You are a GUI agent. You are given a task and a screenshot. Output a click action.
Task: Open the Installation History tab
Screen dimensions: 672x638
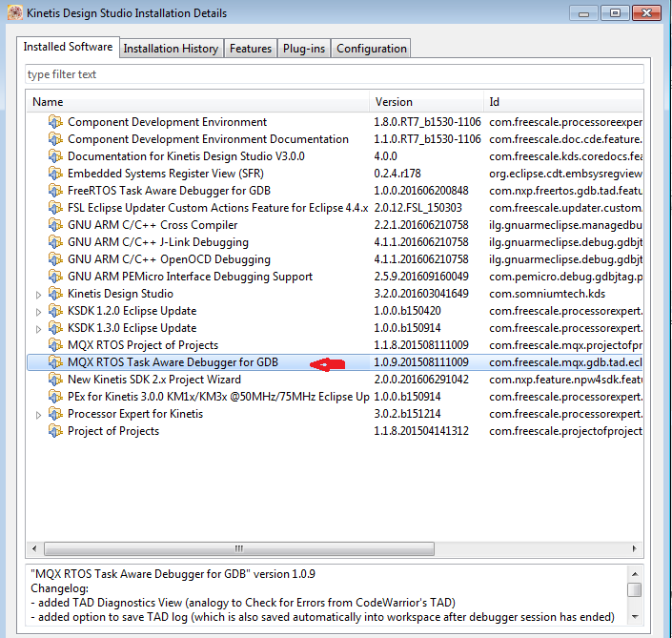click(x=171, y=49)
